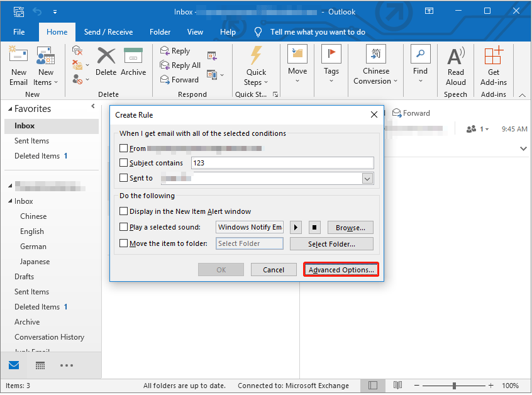532x395 pixels.
Task: Open the Sent to dropdown
Action: [367, 179]
